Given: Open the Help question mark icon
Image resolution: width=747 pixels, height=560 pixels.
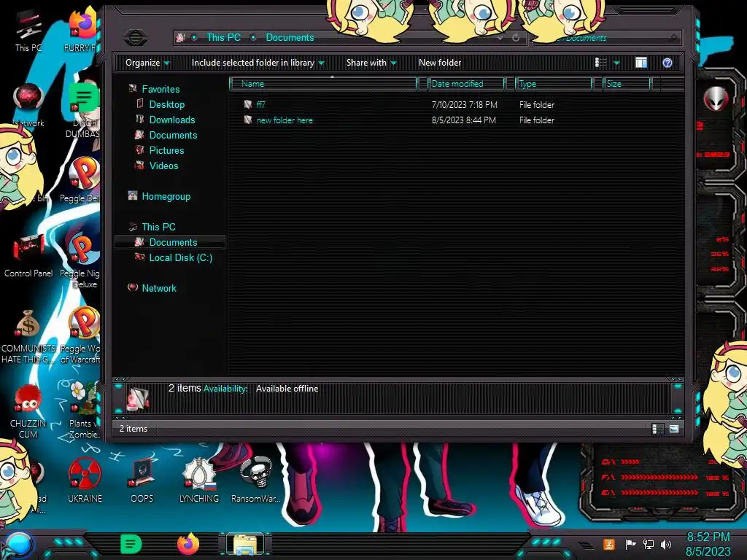Looking at the screenshot, I should tap(667, 63).
